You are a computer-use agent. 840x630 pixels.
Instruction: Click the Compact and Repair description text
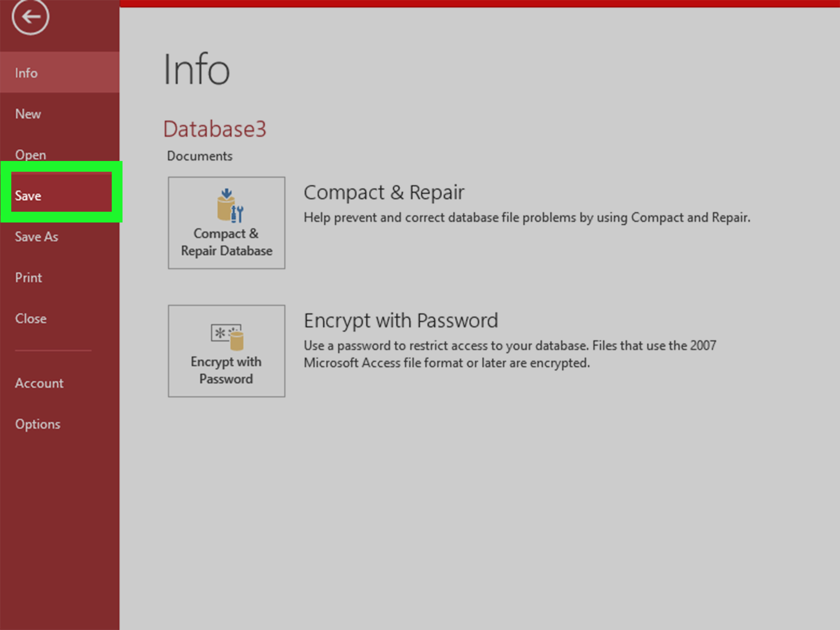click(527, 218)
